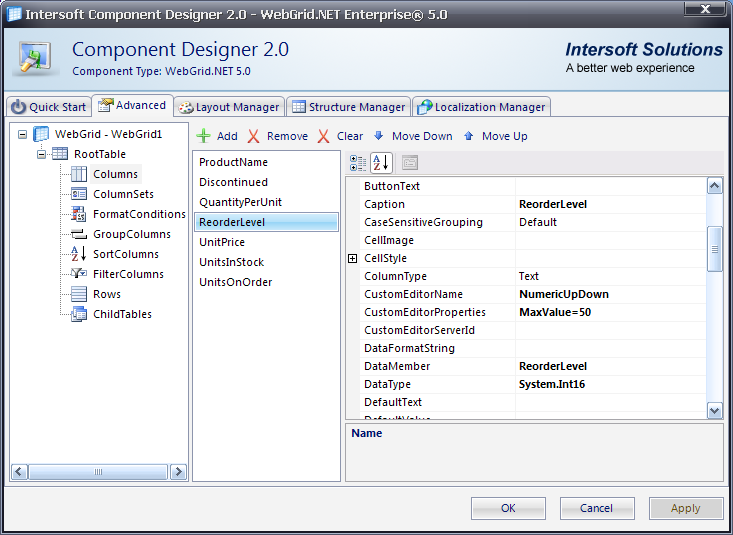Screen dimensions: 733x535
Task: Expand the CellStyle property
Action: (x=352, y=258)
